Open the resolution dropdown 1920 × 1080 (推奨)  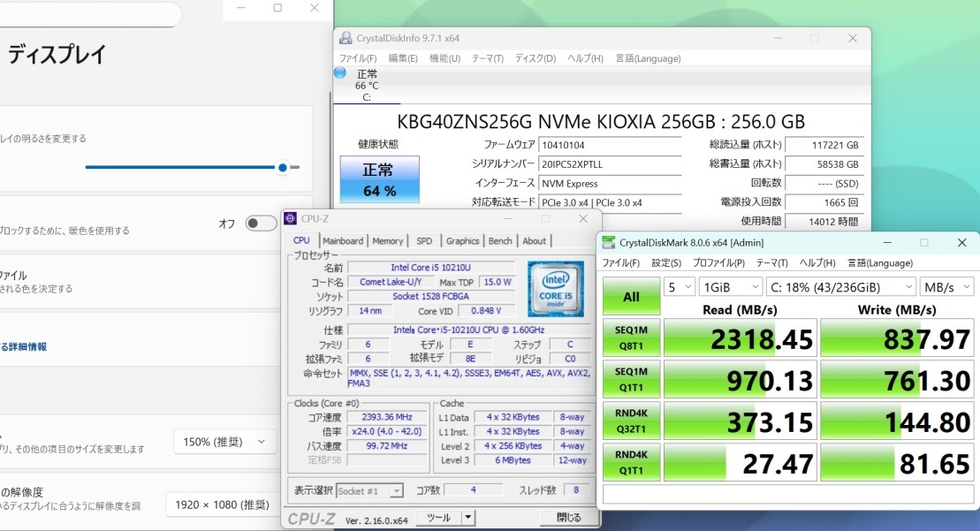pos(222,504)
